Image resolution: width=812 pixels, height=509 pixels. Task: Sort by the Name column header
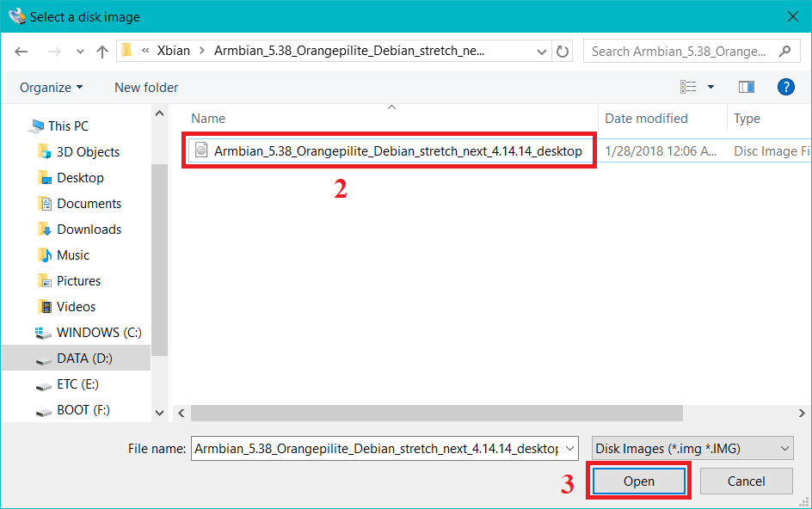coord(208,119)
